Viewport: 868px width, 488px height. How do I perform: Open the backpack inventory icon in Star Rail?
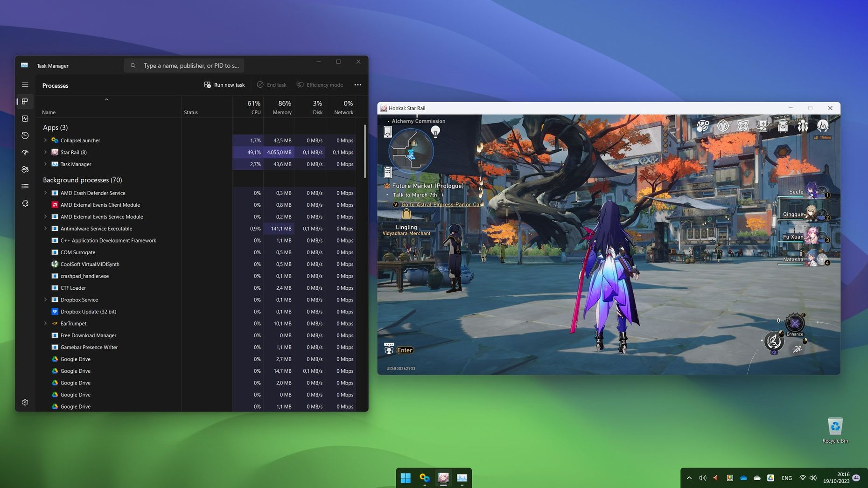783,126
